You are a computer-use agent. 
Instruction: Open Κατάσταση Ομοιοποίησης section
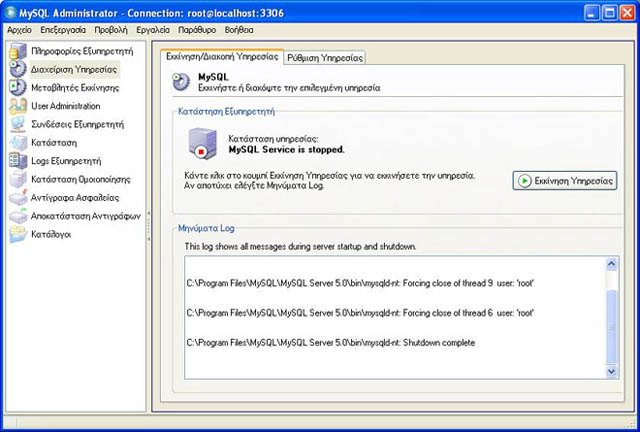click(x=81, y=179)
